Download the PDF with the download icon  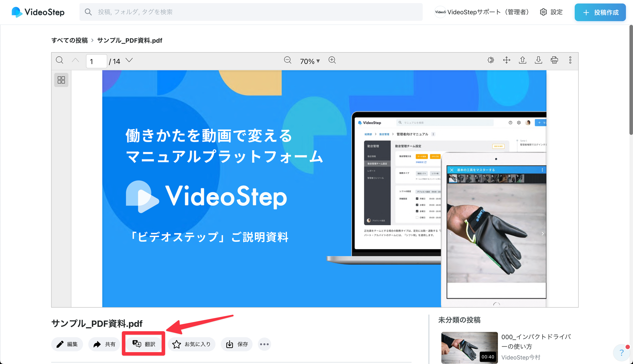pyautogui.click(x=538, y=60)
